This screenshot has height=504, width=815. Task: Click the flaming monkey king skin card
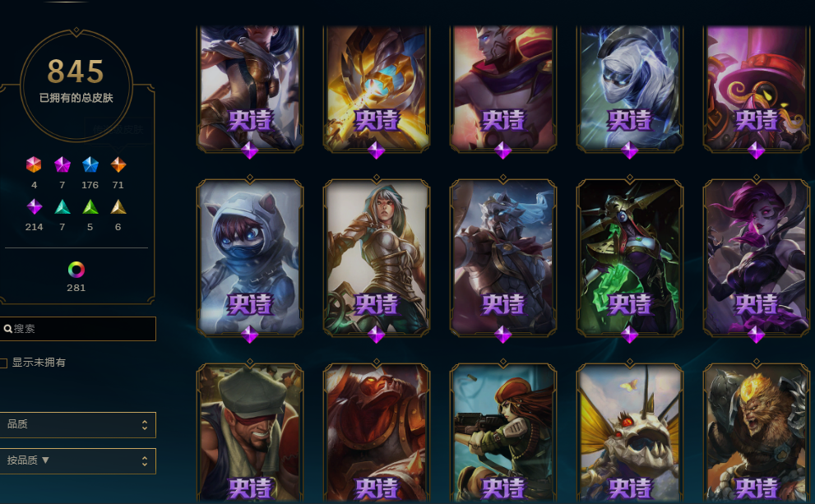(x=757, y=433)
